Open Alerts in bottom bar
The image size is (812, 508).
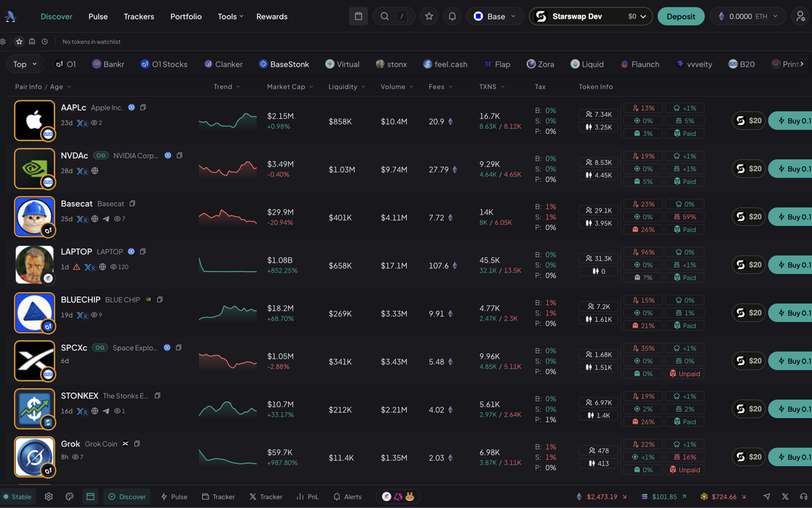(x=348, y=497)
